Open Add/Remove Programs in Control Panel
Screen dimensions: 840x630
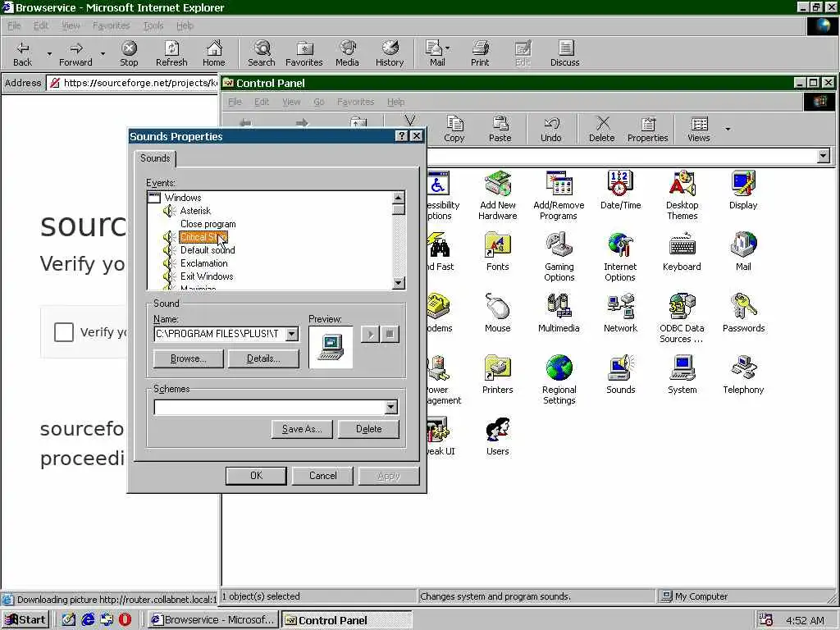pos(559,195)
